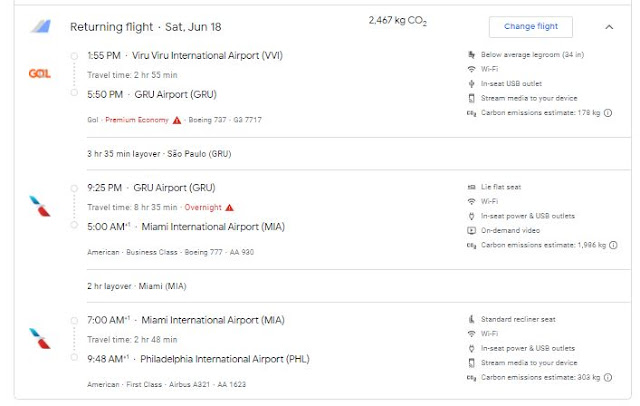
Task: Click the Gol airline logo
Action: tap(40, 73)
